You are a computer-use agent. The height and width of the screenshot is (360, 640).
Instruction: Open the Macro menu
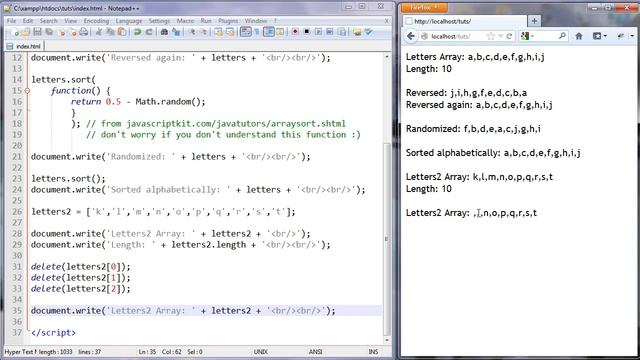click(x=185, y=21)
